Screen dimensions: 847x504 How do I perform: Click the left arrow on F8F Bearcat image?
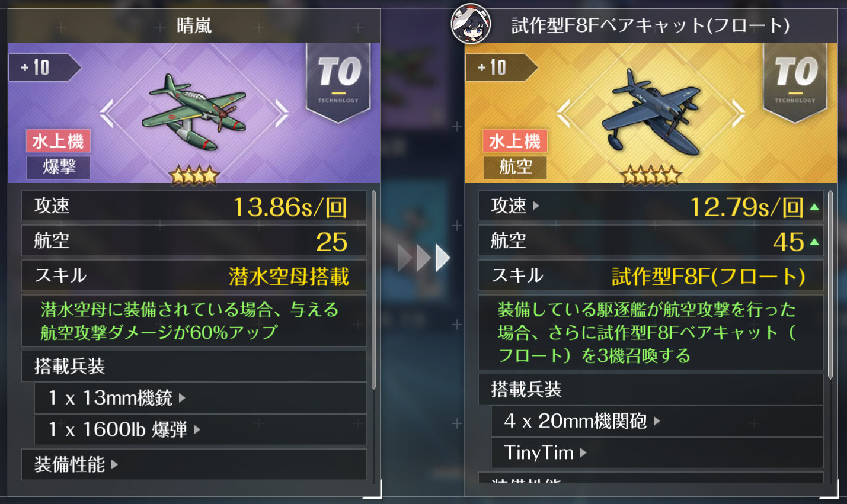coord(563,113)
